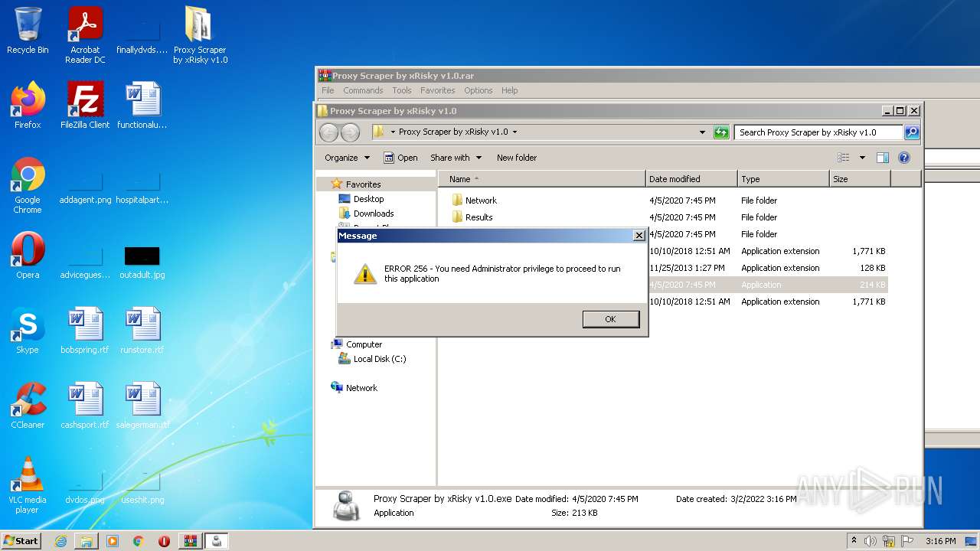
Task: Select addagent.png file on desktop
Action: pos(85,188)
